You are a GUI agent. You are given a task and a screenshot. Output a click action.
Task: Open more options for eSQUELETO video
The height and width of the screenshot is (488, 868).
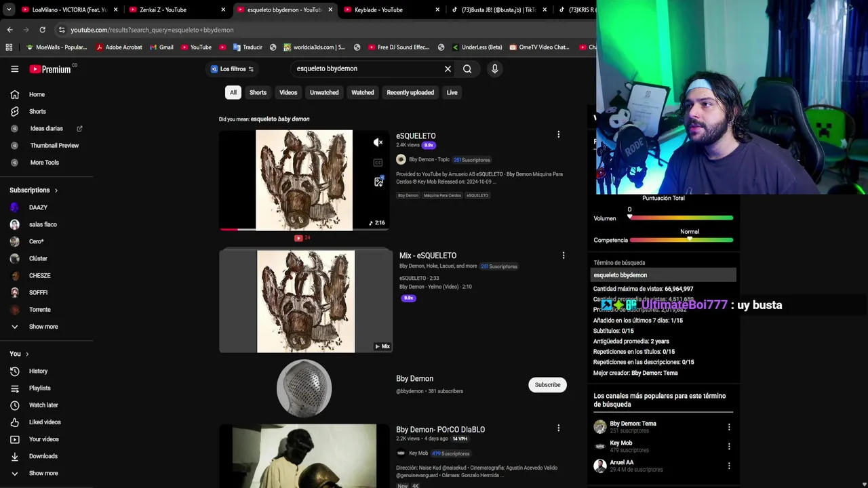tap(558, 135)
